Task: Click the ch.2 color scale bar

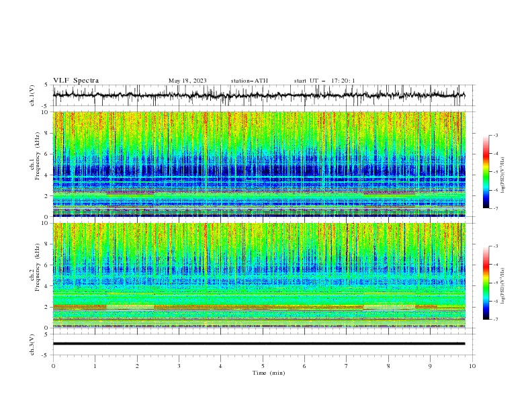Action: (x=486, y=283)
